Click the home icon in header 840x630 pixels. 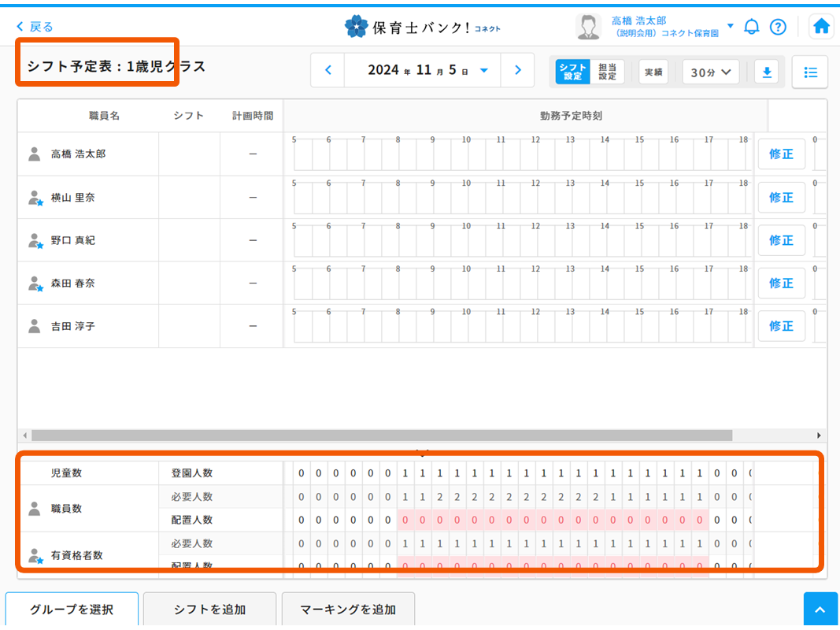tap(821, 27)
